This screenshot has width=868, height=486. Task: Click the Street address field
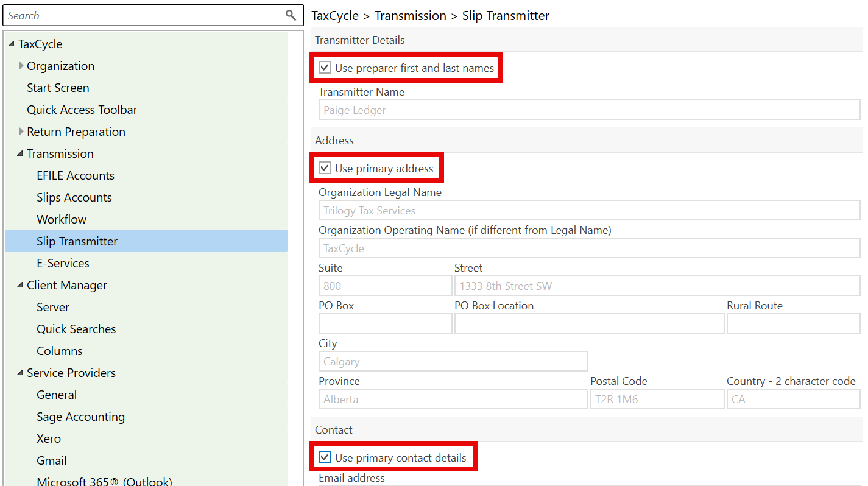pyautogui.click(x=657, y=286)
